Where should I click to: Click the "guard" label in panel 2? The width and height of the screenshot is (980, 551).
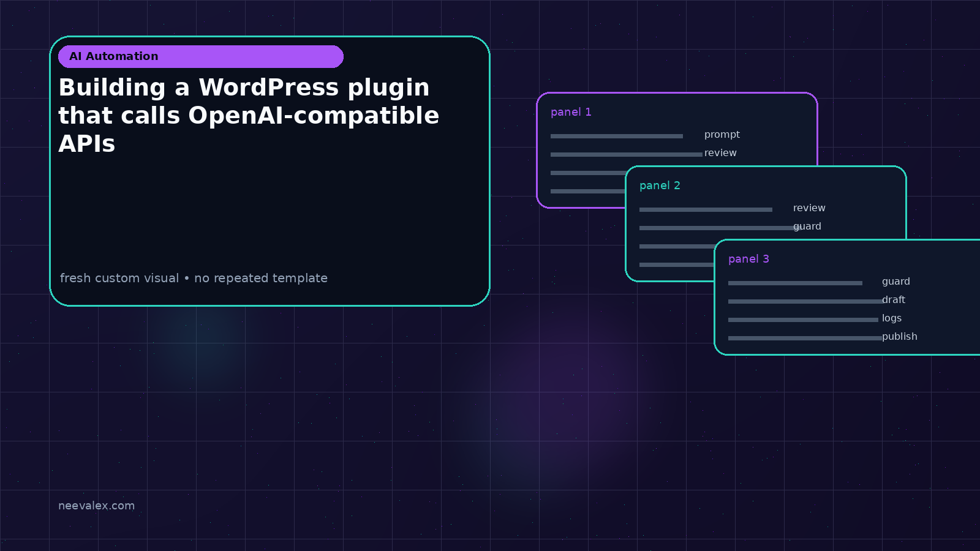(807, 227)
